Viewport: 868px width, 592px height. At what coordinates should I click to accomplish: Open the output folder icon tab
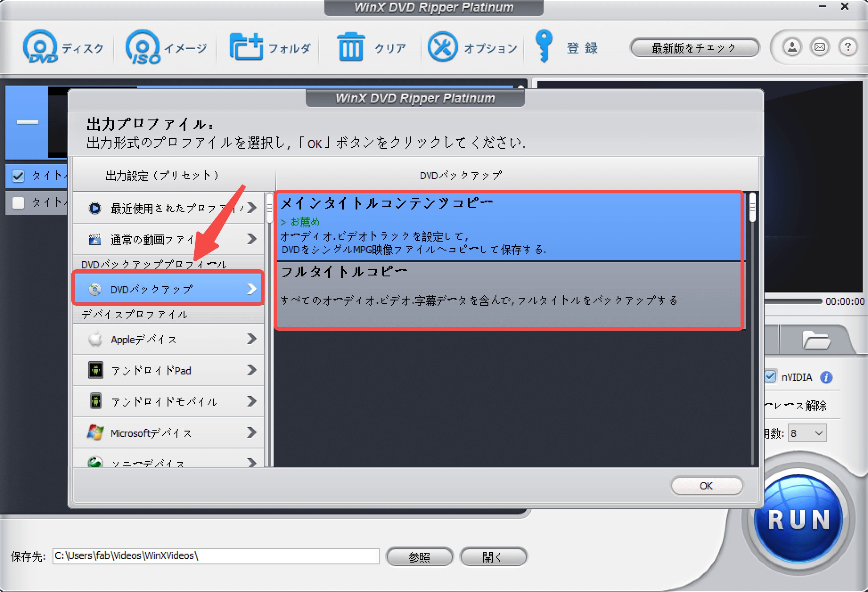click(816, 340)
